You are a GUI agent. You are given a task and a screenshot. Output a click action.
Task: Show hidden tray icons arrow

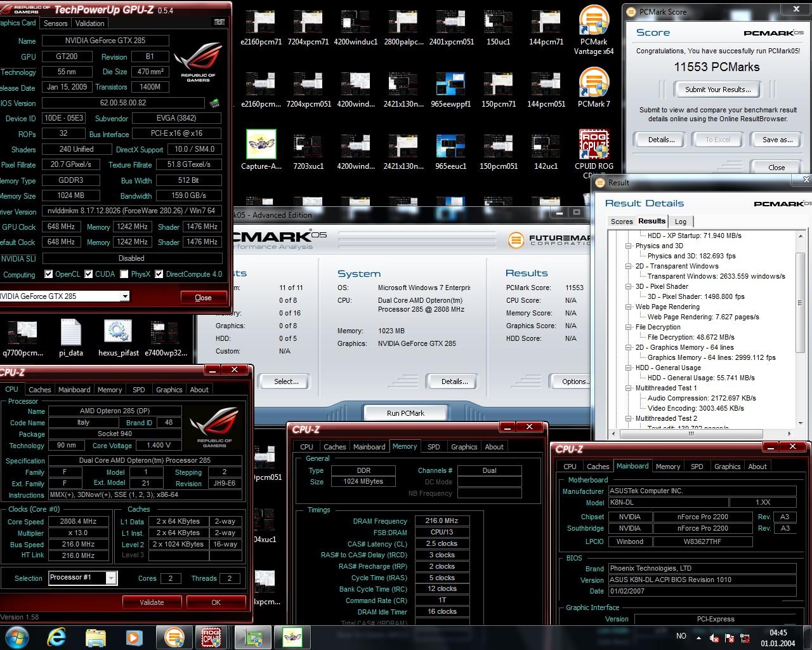(x=698, y=637)
